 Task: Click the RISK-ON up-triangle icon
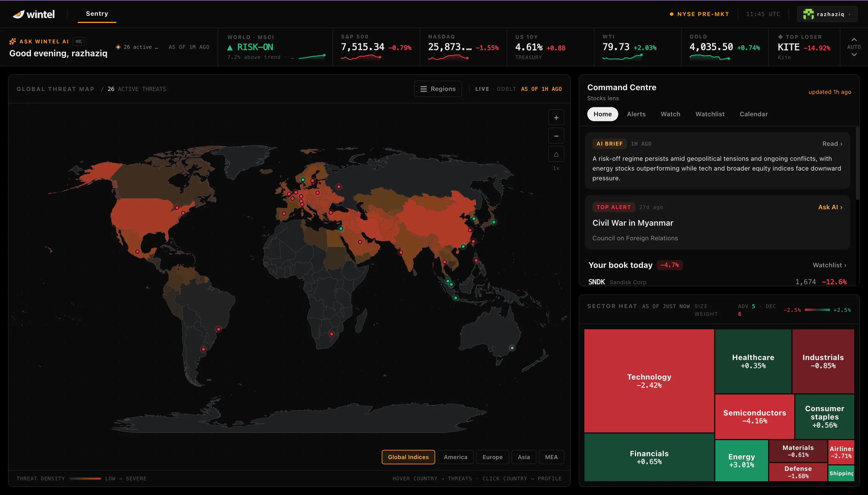coord(230,48)
